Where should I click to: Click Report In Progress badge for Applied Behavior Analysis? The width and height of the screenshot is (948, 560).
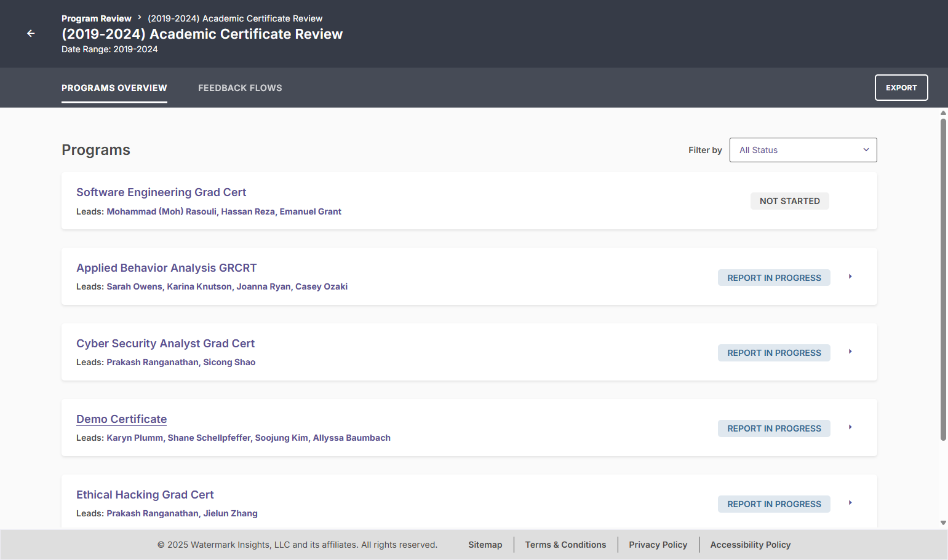pos(774,278)
